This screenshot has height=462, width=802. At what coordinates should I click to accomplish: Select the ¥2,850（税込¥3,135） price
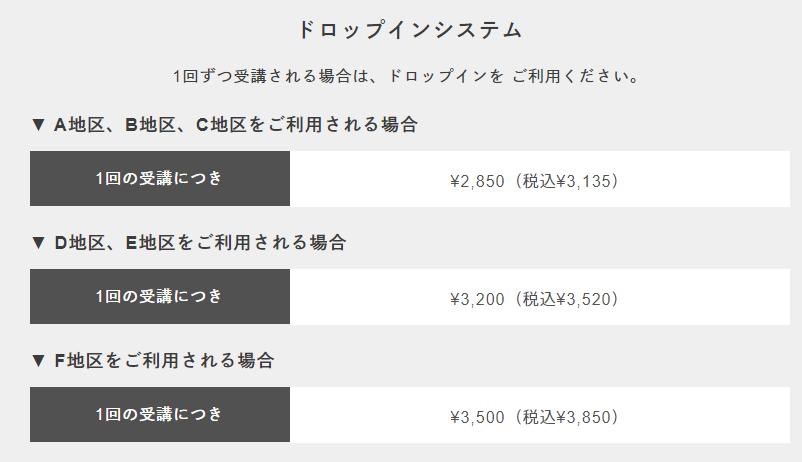pos(534,181)
